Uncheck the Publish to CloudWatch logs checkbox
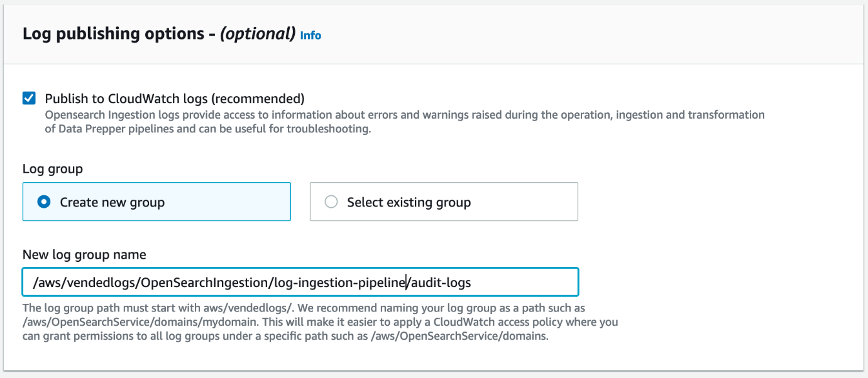This screenshot has height=378, width=868. [29, 99]
